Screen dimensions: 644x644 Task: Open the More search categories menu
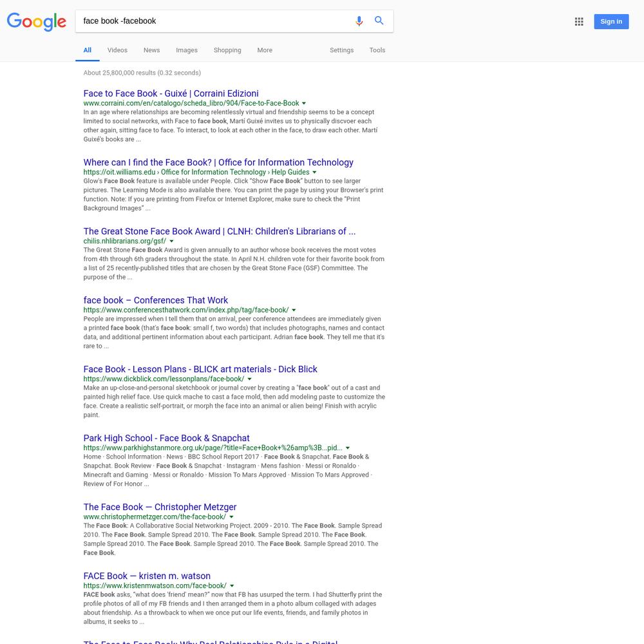coord(265,50)
